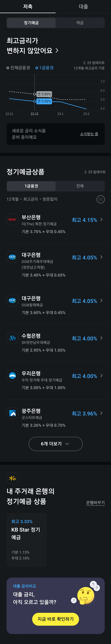This screenshot has height=644, width=111.
Task: Tap the KB bank star logo
Action: (x=12, y=478)
